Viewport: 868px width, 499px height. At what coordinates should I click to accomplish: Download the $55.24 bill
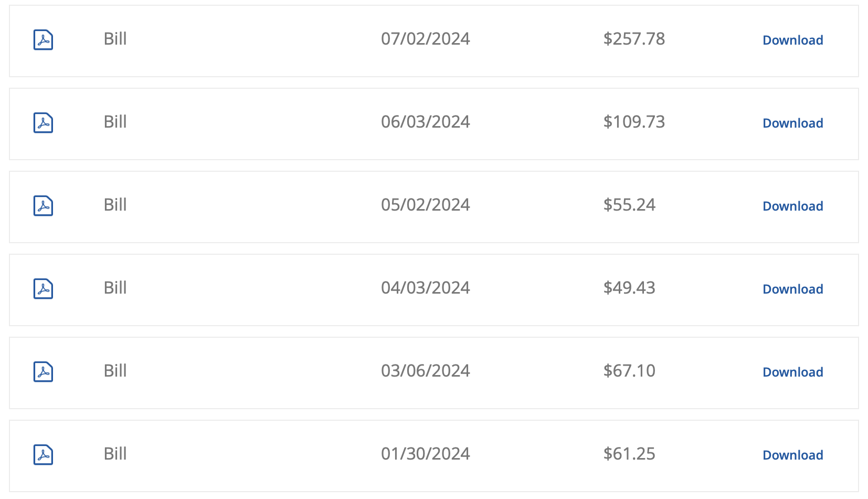click(x=792, y=206)
